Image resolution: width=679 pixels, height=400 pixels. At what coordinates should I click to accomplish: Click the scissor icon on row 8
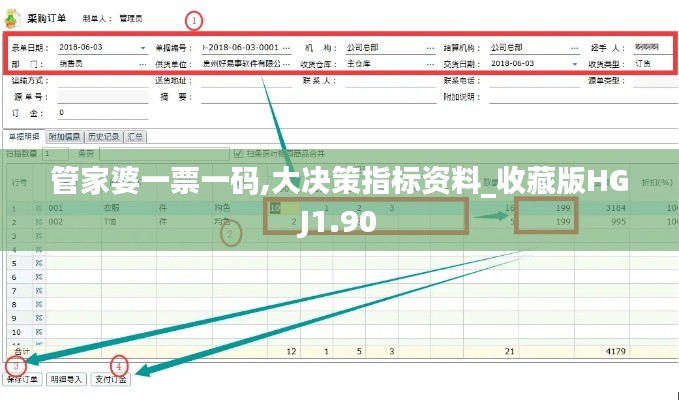pos(39,304)
